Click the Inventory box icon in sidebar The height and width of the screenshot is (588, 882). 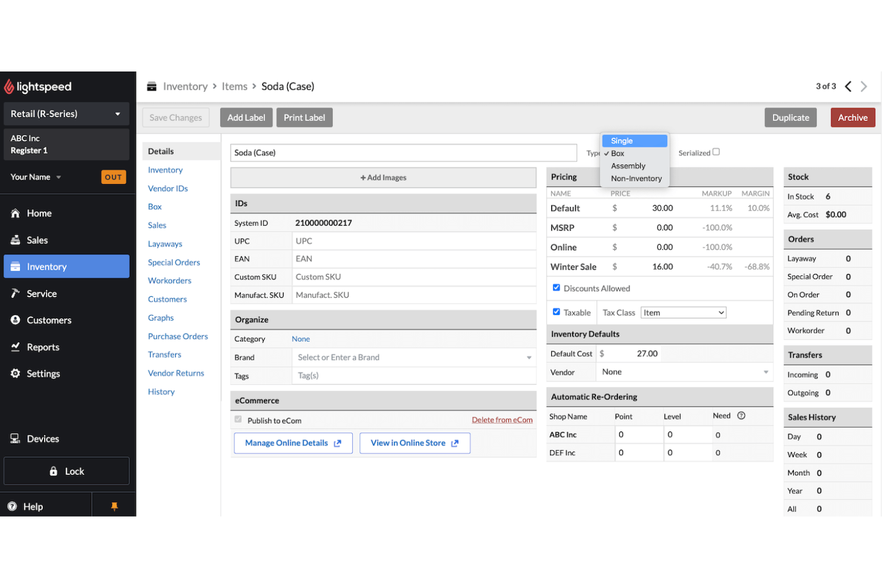(15, 267)
